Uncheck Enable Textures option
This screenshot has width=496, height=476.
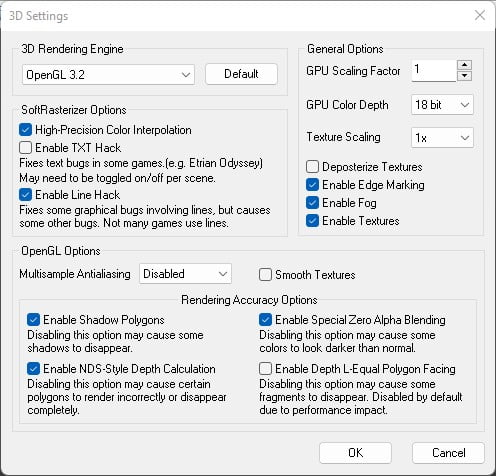(312, 220)
